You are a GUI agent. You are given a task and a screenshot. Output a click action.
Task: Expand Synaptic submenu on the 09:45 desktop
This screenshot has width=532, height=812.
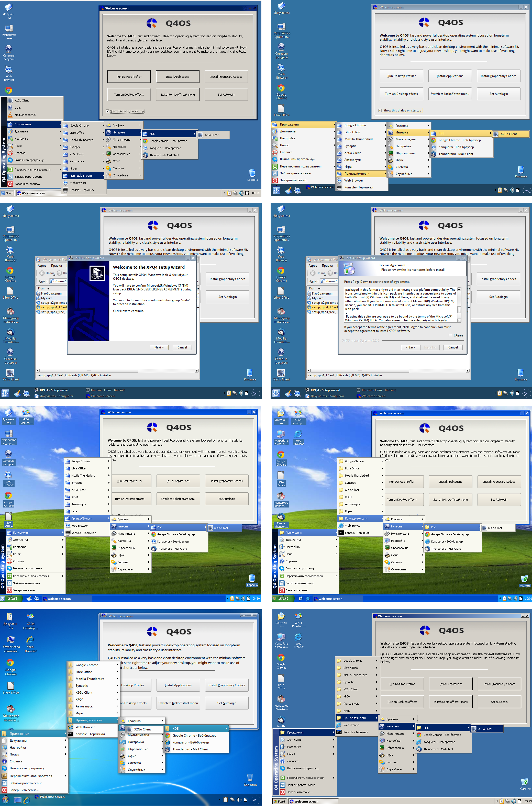(357, 682)
